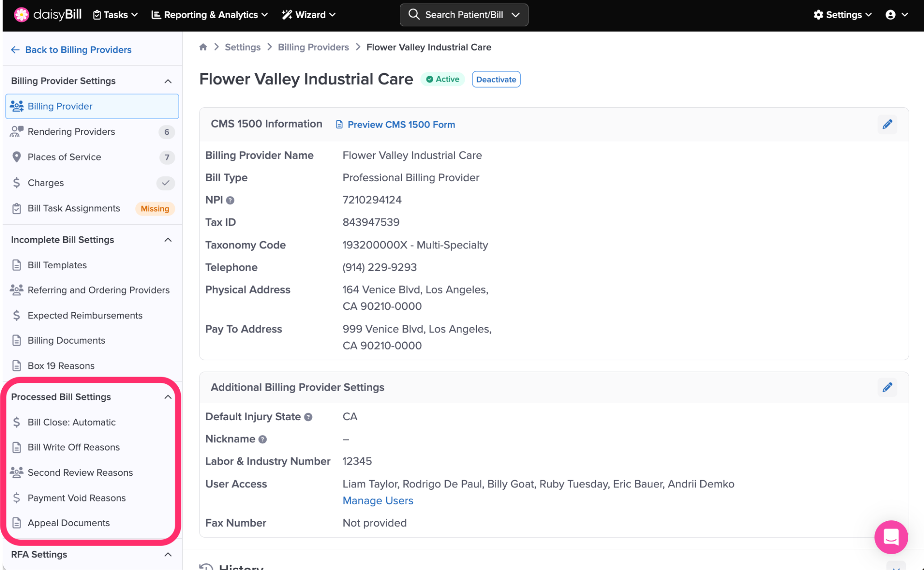Open the Reporting & Analytics menu
Screen dimensions: 924x570
click(x=210, y=15)
